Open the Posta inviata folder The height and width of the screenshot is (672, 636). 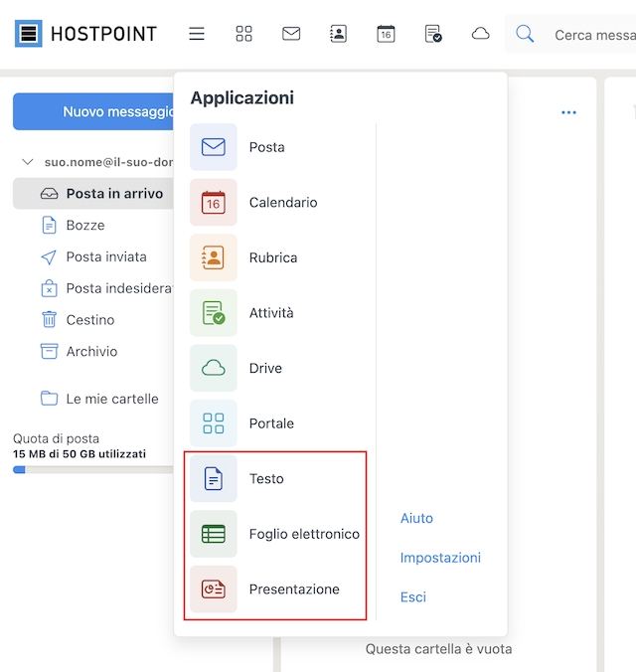coord(94,256)
